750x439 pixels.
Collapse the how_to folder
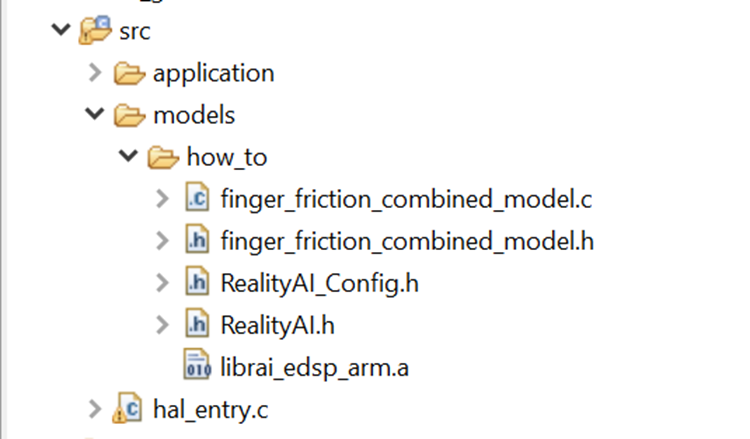pos(128,157)
